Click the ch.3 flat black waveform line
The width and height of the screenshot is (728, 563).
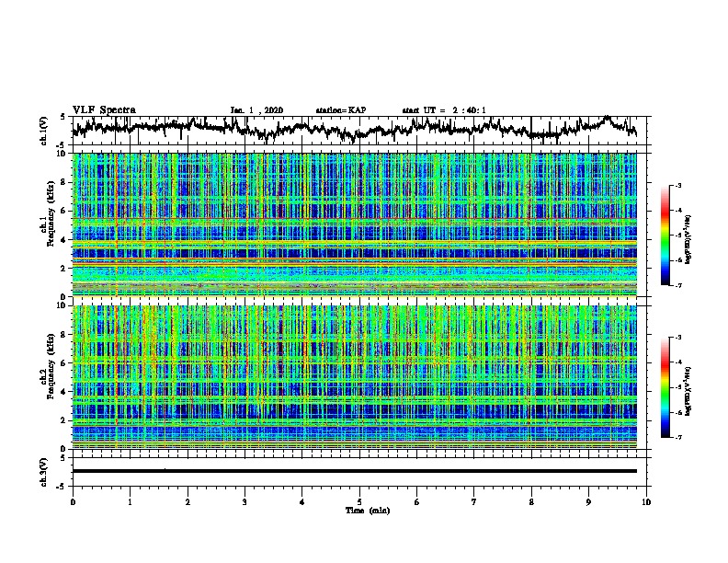pyautogui.click(x=355, y=471)
